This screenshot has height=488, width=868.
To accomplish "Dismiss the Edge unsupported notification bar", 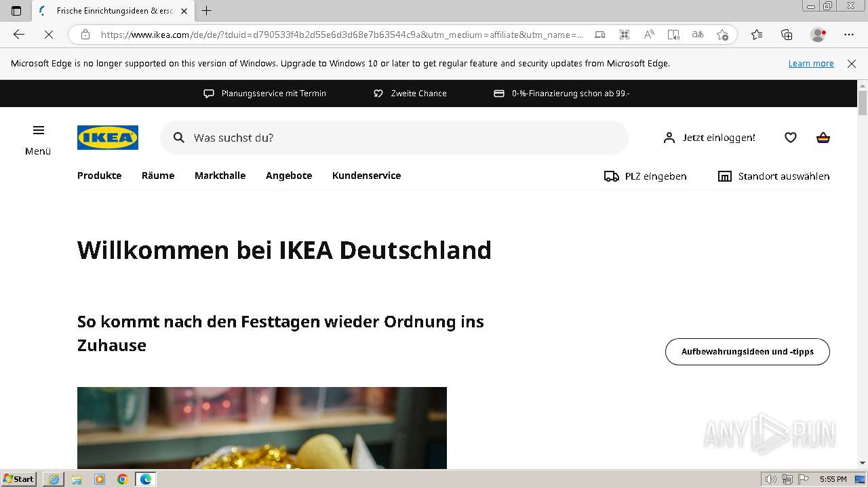I will [x=852, y=64].
